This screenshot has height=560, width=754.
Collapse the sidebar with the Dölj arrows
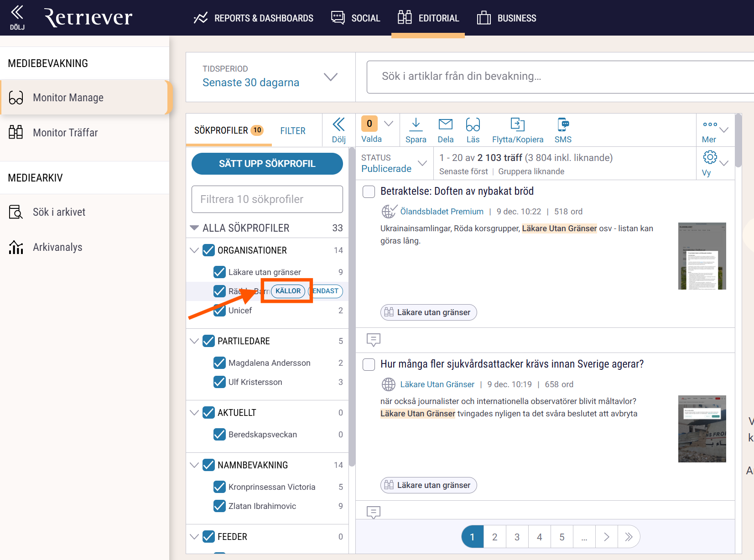(17, 17)
